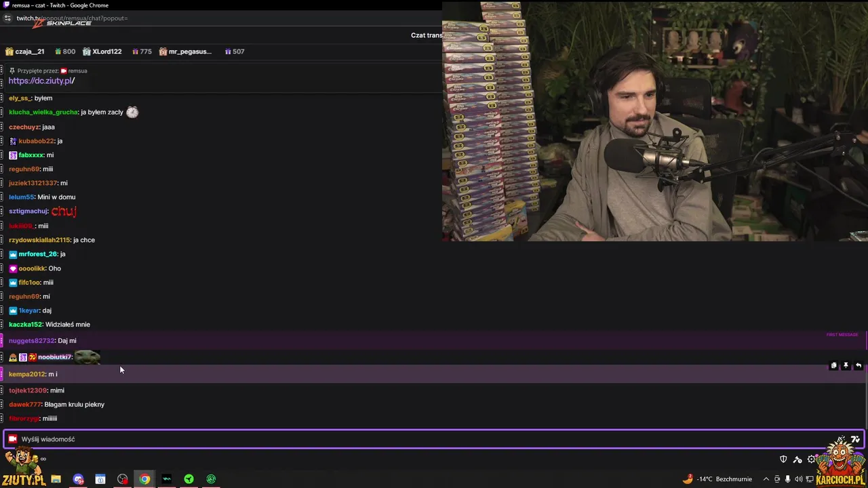
Task: Open Discord from the taskbar
Action: [x=79, y=479]
